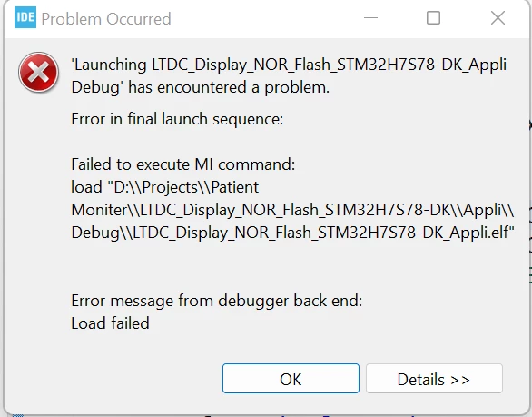The width and height of the screenshot is (532, 417).
Task: Click blank area between path and debugger message
Action: click(x=291, y=266)
